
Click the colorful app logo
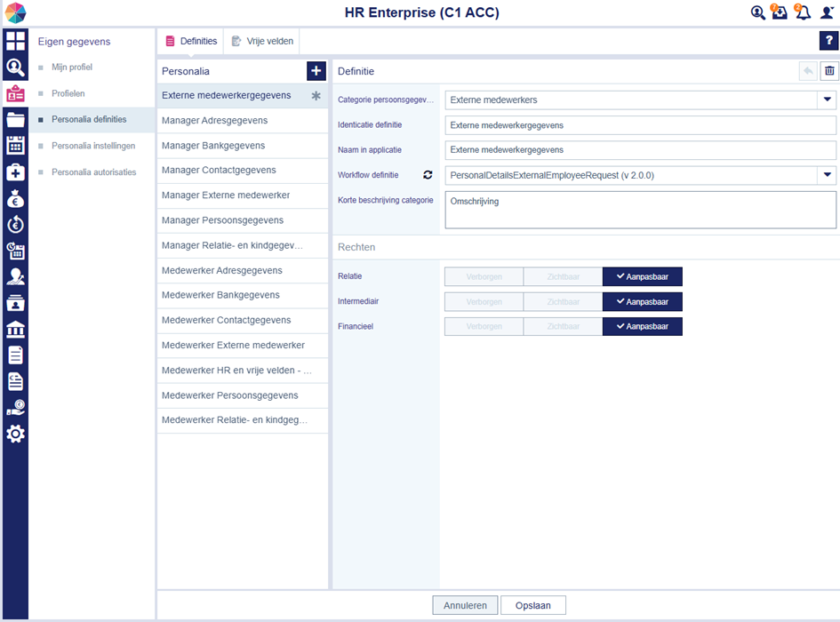coord(15,12)
